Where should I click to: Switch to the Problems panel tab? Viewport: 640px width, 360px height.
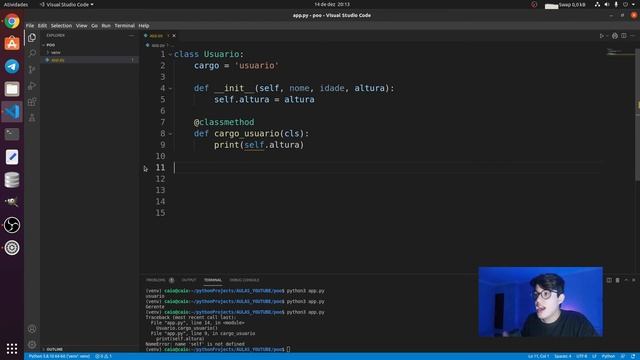point(156,280)
